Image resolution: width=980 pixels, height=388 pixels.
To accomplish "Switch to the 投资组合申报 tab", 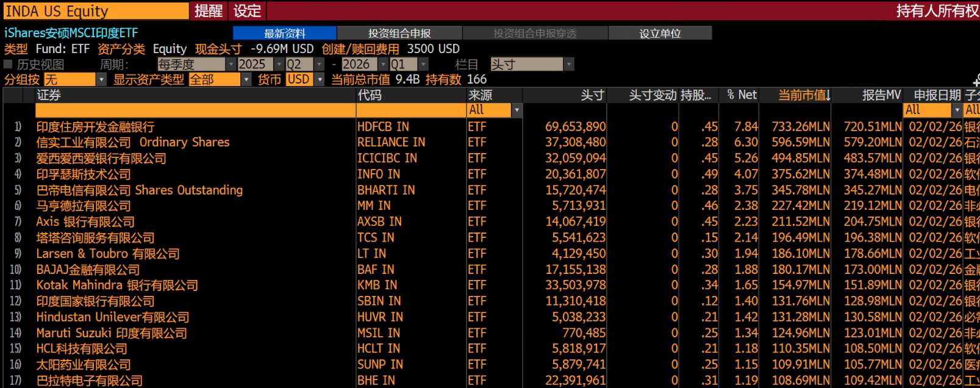I will (x=399, y=33).
